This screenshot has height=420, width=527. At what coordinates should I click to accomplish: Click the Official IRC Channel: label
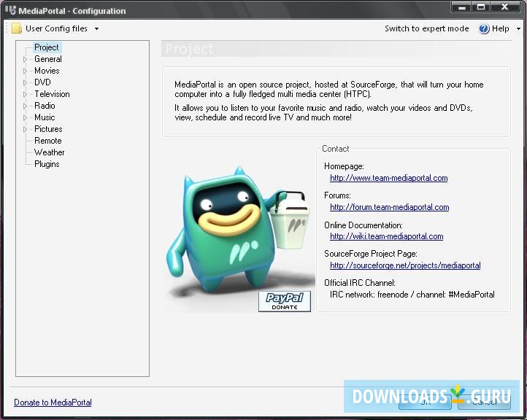pos(360,283)
